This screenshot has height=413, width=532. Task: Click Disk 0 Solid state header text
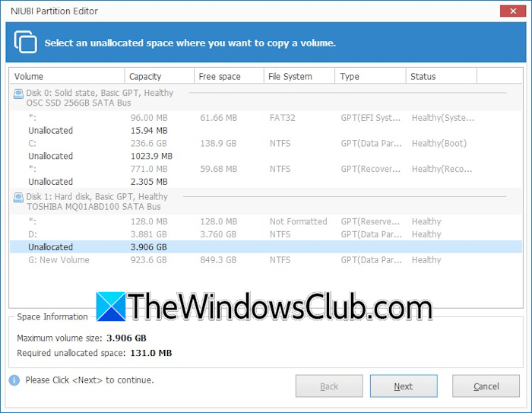(x=100, y=93)
